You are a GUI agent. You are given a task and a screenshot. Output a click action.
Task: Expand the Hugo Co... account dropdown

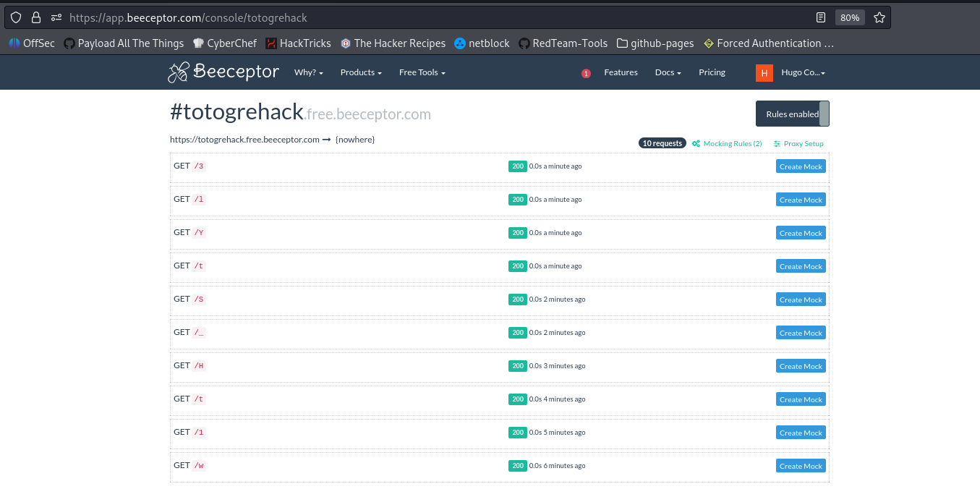[x=804, y=72]
